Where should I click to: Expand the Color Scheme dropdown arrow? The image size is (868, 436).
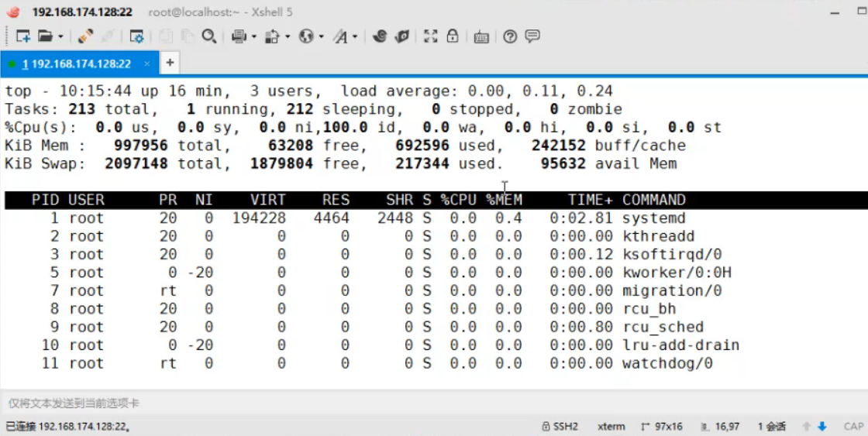pos(288,37)
